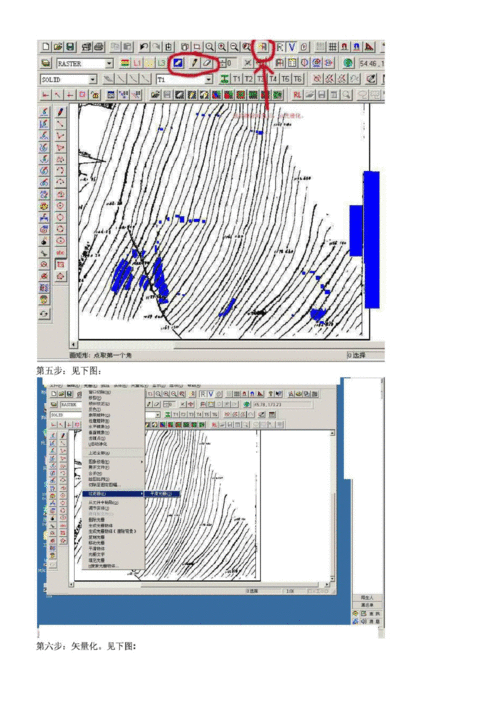Viewport: 500px width, 707px height.
Task: Open the RASTER dropdown in lower screenshot
Action: pyautogui.click(x=70, y=404)
